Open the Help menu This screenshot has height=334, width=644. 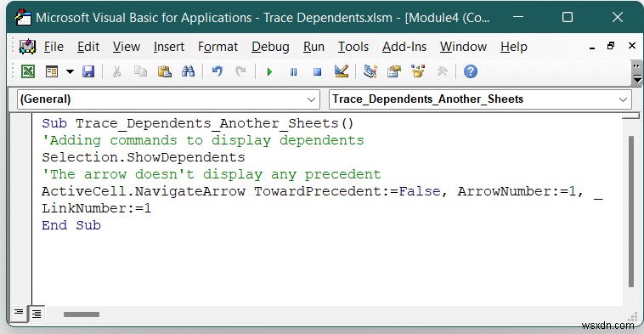click(x=514, y=47)
